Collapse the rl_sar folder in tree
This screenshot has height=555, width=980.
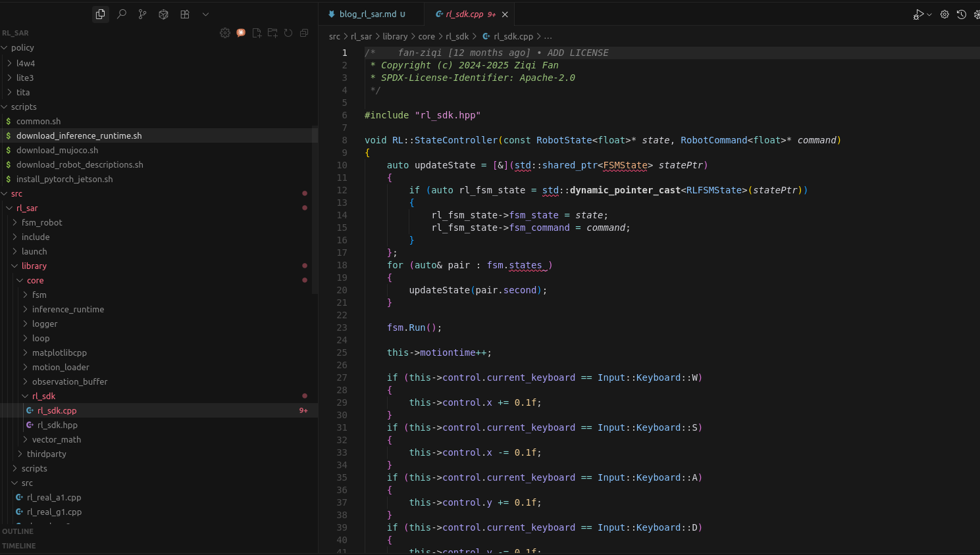point(158,208)
